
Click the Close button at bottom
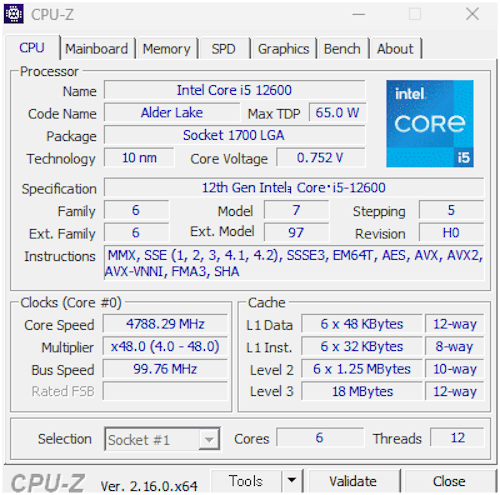[449, 481]
